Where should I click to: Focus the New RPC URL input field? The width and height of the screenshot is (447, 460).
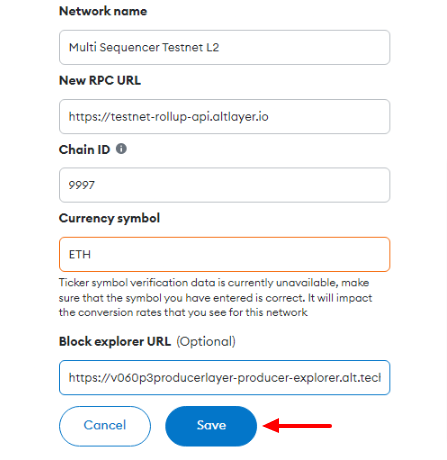tap(224, 116)
